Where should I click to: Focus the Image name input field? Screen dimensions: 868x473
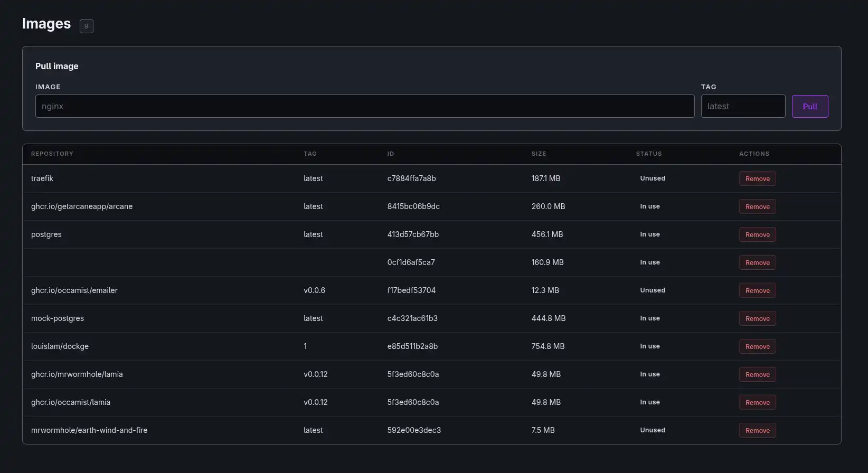point(365,106)
